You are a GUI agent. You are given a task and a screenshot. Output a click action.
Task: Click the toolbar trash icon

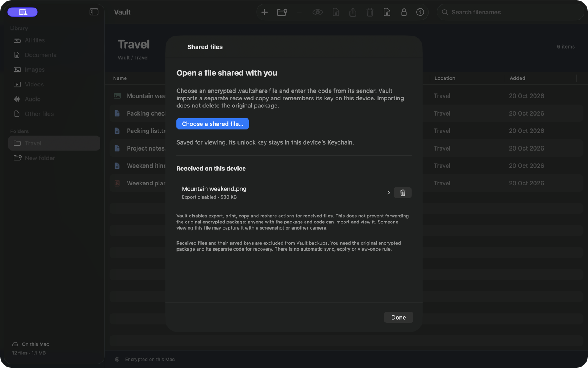pyautogui.click(x=370, y=12)
